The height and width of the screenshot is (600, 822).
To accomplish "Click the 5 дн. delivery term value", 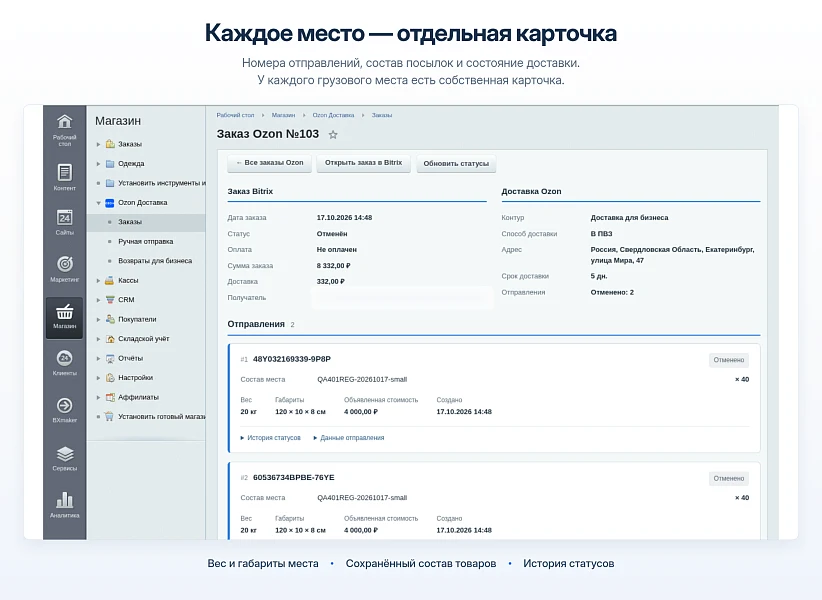I will pos(599,276).
